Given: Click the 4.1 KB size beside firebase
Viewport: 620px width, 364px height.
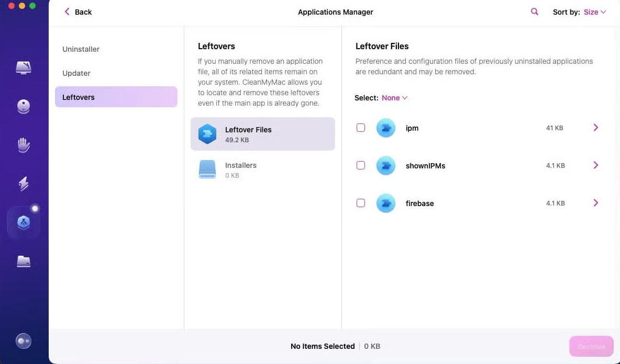Looking at the screenshot, I should click(x=555, y=203).
